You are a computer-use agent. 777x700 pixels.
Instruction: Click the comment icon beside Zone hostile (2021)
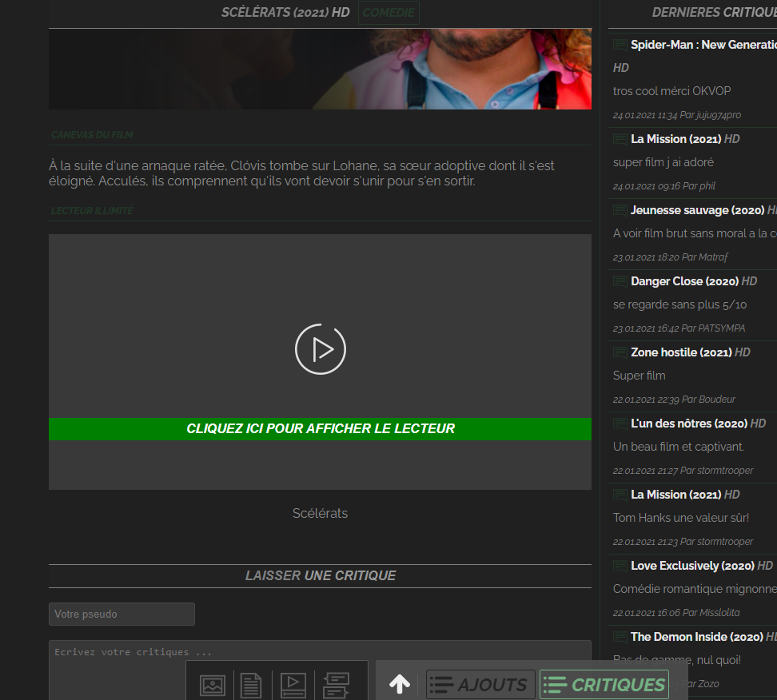coord(620,352)
